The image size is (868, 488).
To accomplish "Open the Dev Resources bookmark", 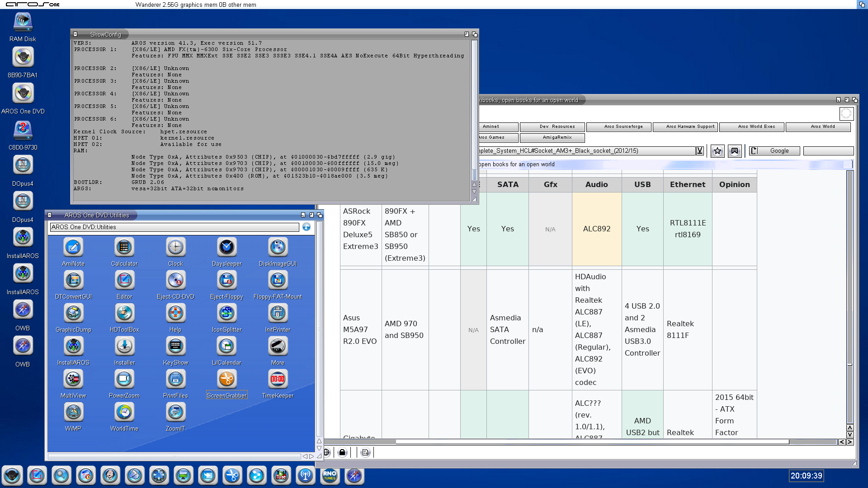I will click(552, 127).
